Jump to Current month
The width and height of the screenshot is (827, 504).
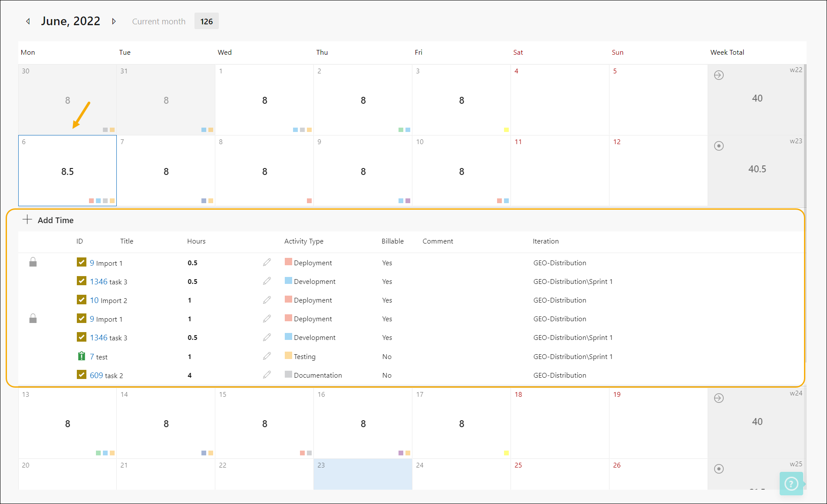159,21
